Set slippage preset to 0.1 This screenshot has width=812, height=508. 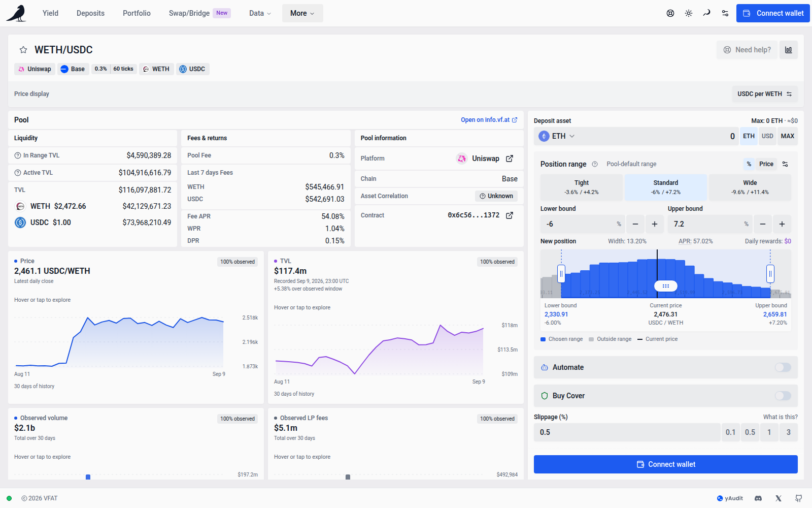pos(730,432)
